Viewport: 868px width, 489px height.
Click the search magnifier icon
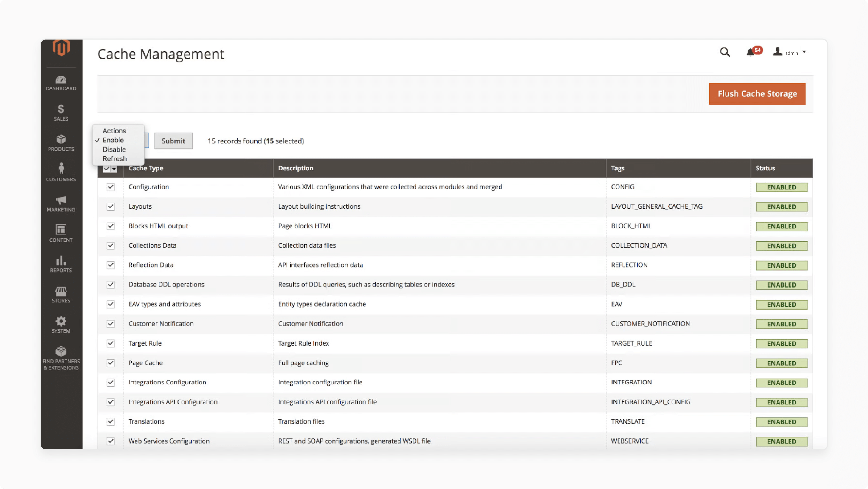(x=725, y=52)
